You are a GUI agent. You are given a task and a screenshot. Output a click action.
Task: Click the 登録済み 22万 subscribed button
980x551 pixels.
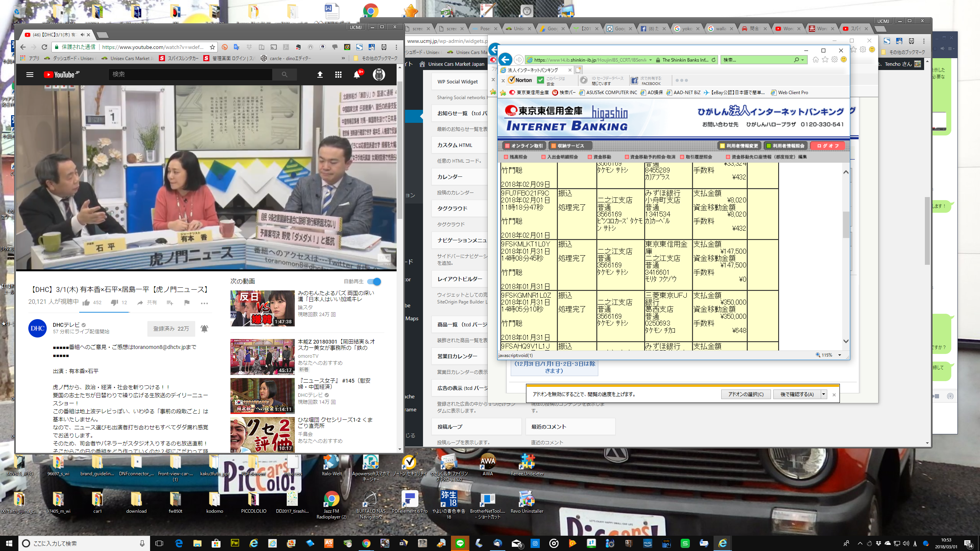pyautogui.click(x=171, y=329)
